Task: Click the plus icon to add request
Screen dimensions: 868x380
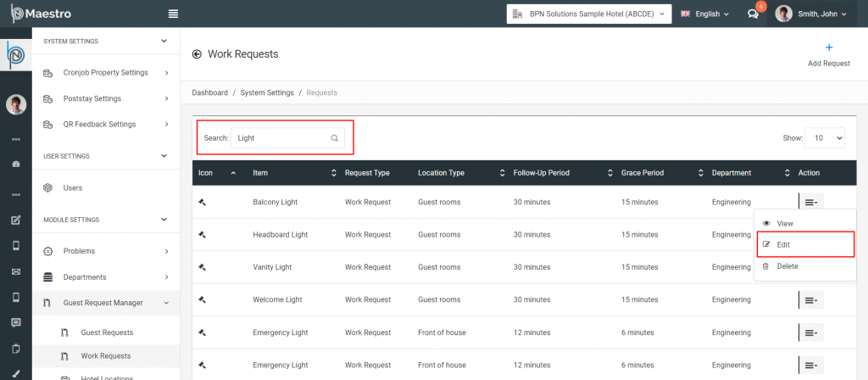Action: tap(829, 47)
